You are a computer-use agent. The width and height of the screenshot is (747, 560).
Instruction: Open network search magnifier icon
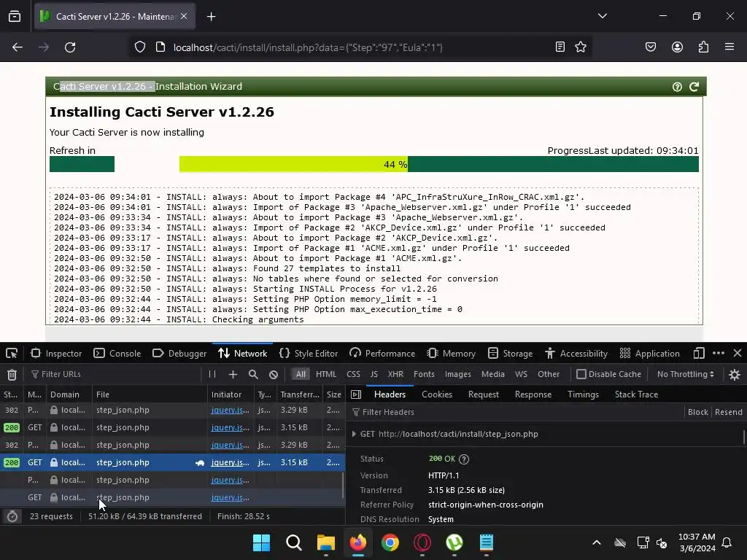click(253, 374)
